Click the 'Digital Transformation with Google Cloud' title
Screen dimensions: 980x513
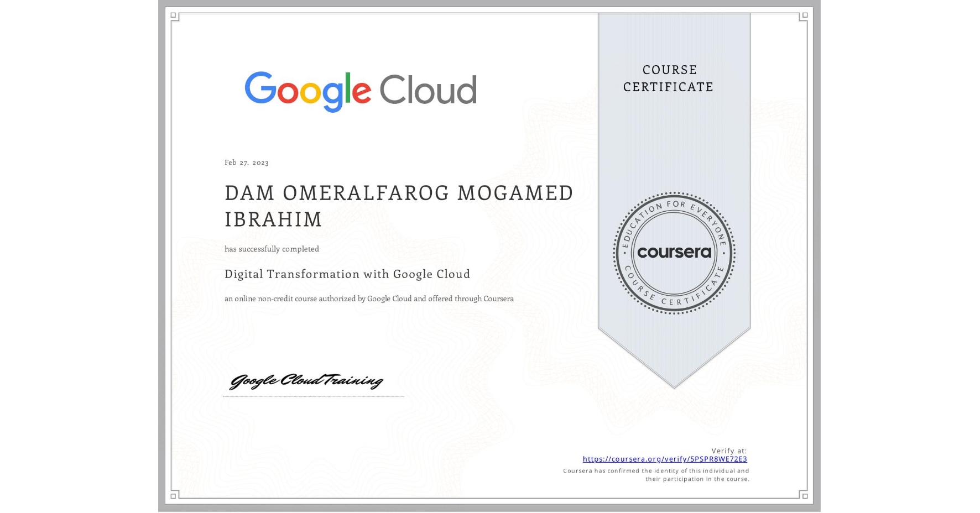(347, 274)
